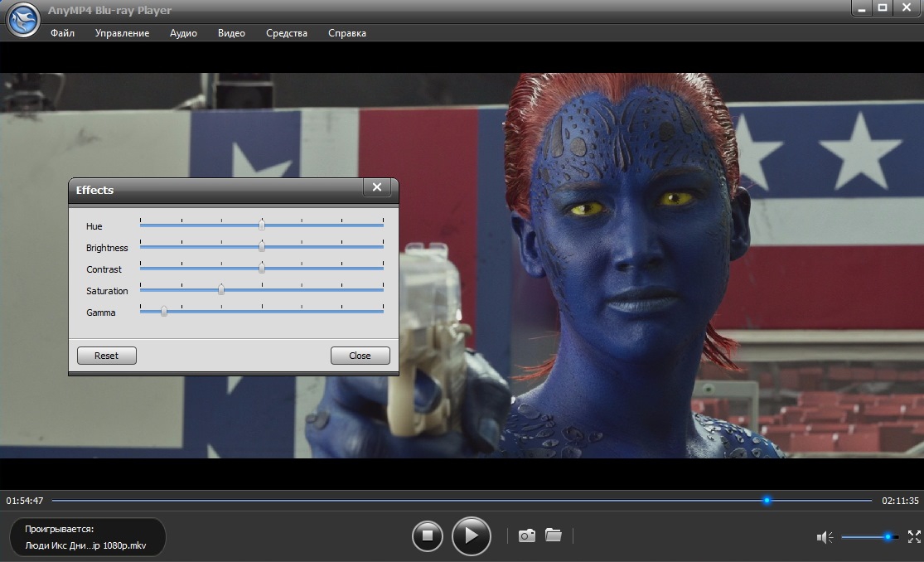Click the AnyMP4 application logo

(23, 19)
